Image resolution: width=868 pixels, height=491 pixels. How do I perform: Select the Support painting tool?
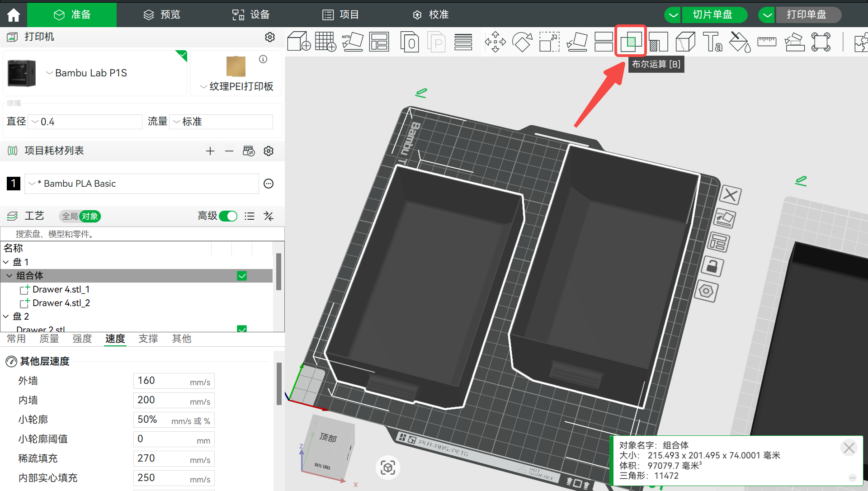click(x=658, y=42)
